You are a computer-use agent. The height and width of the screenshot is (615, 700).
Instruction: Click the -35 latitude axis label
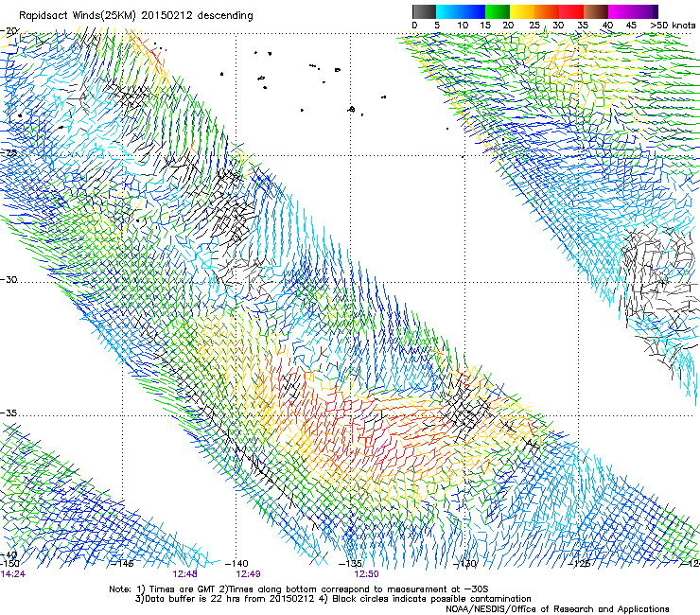point(9,413)
